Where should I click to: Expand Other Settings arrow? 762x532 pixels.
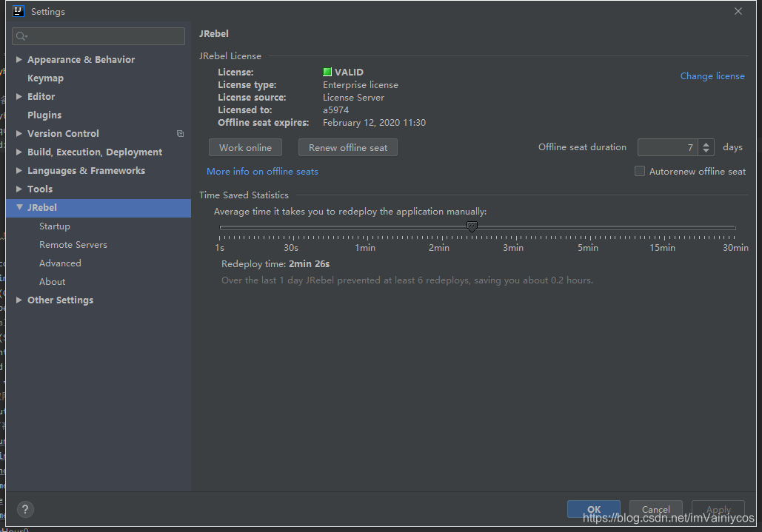tap(19, 300)
